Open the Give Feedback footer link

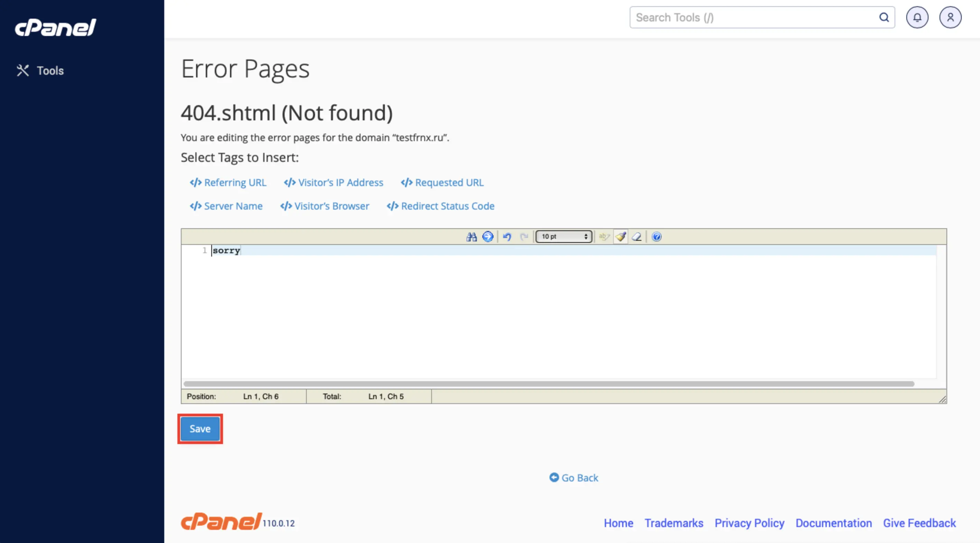(x=919, y=523)
